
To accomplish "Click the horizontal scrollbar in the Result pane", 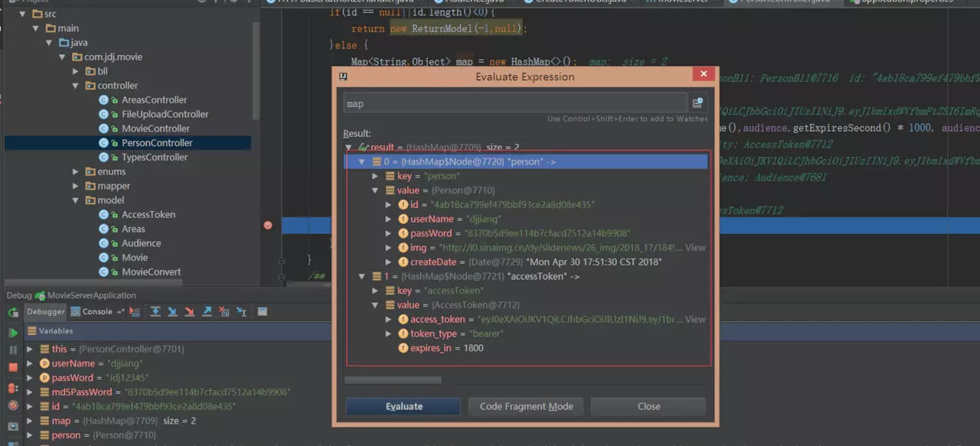I will point(393,379).
